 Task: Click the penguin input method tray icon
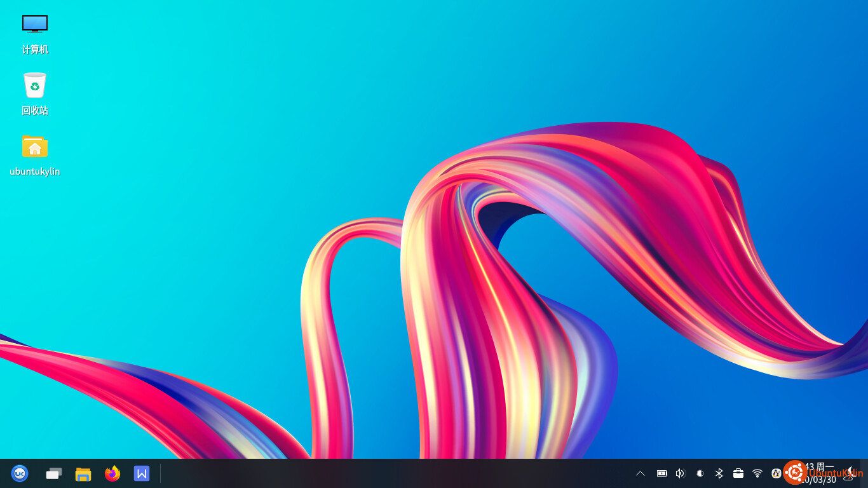click(x=776, y=473)
